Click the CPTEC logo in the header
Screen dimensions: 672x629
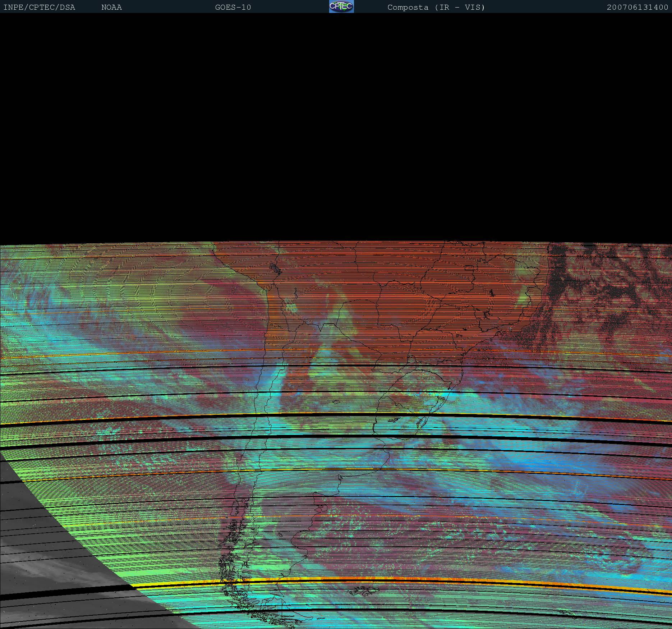pos(341,6)
